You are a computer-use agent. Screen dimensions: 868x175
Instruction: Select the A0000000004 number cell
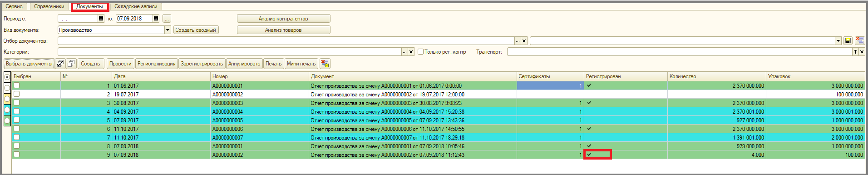pos(260,111)
